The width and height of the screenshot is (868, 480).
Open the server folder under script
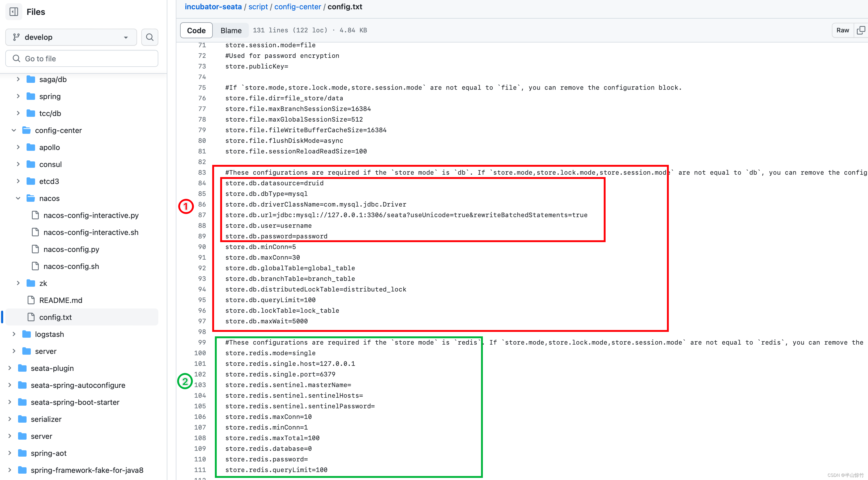click(x=45, y=351)
